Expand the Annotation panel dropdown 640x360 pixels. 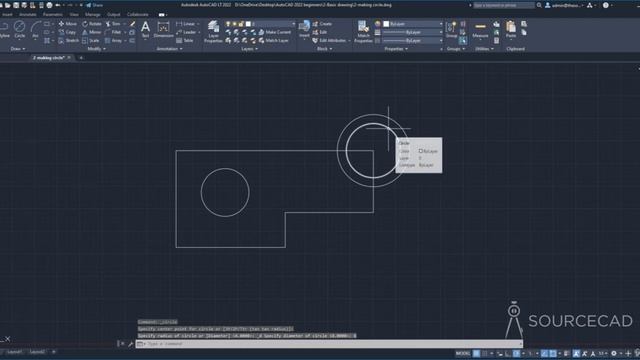click(x=169, y=49)
